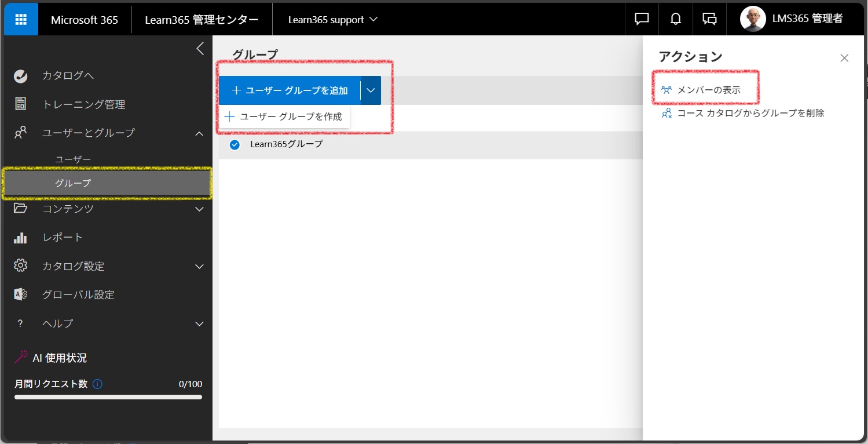Open the notifications bell

pos(675,19)
